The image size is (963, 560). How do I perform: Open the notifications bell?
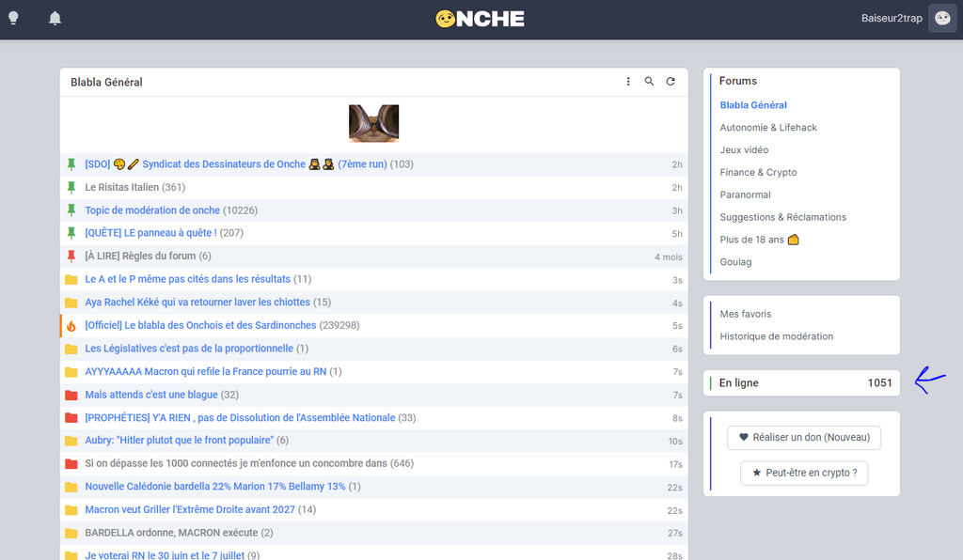point(55,19)
